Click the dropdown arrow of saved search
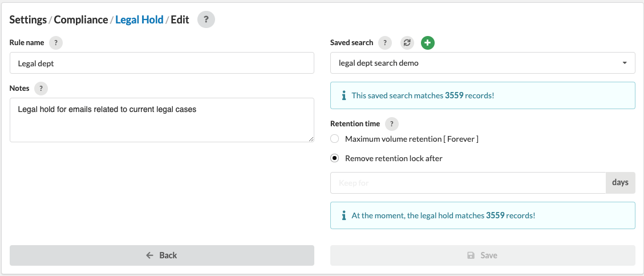This screenshot has height=276, width=644. pos(625,63)
